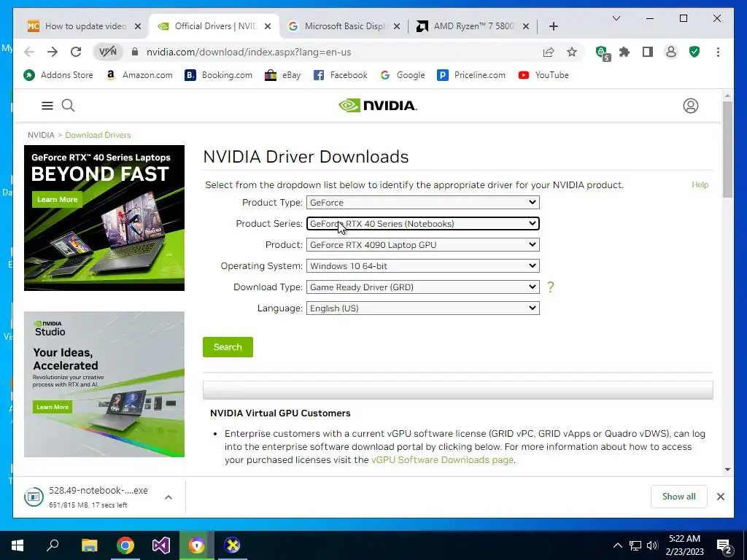Open the eBay bookmark
Image resolution: width=747 pixels, height=560 pixels.
283,75
